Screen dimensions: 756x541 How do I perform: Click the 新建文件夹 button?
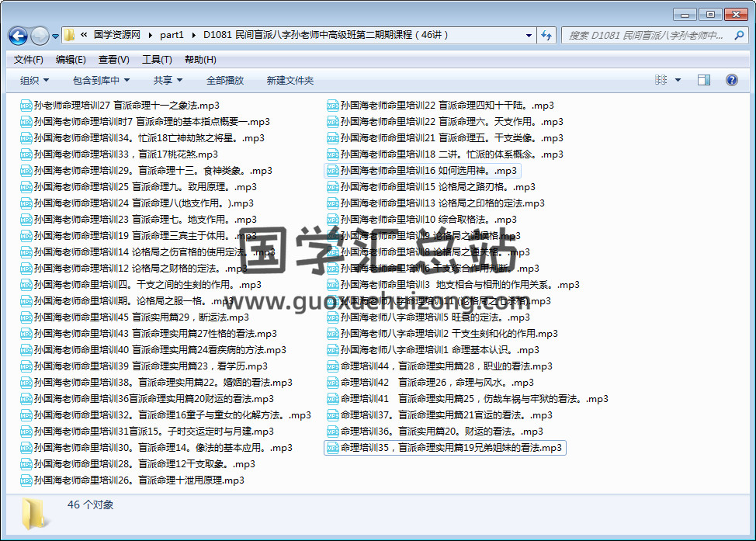tap(290, 80)
